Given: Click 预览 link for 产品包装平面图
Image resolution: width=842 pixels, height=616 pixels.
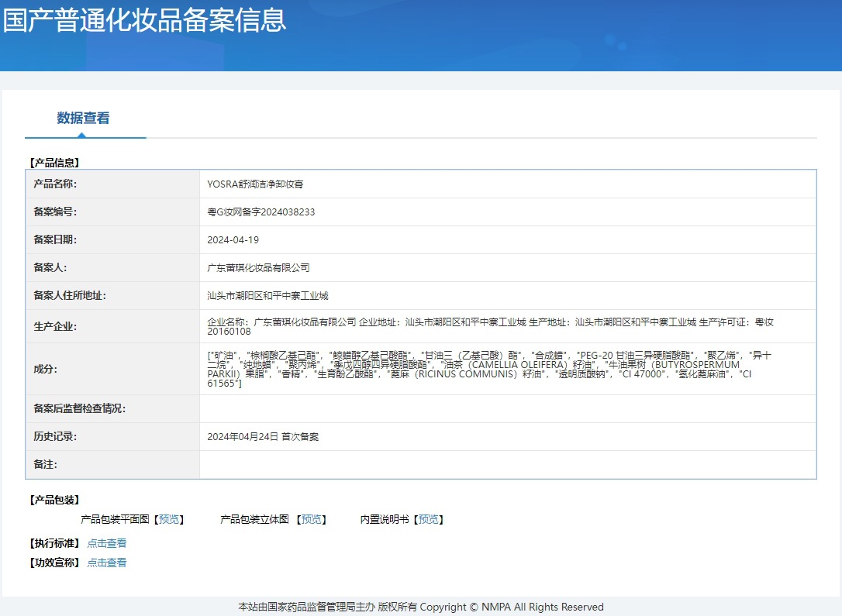Looking at the screenshot, I should click(169, 519).
